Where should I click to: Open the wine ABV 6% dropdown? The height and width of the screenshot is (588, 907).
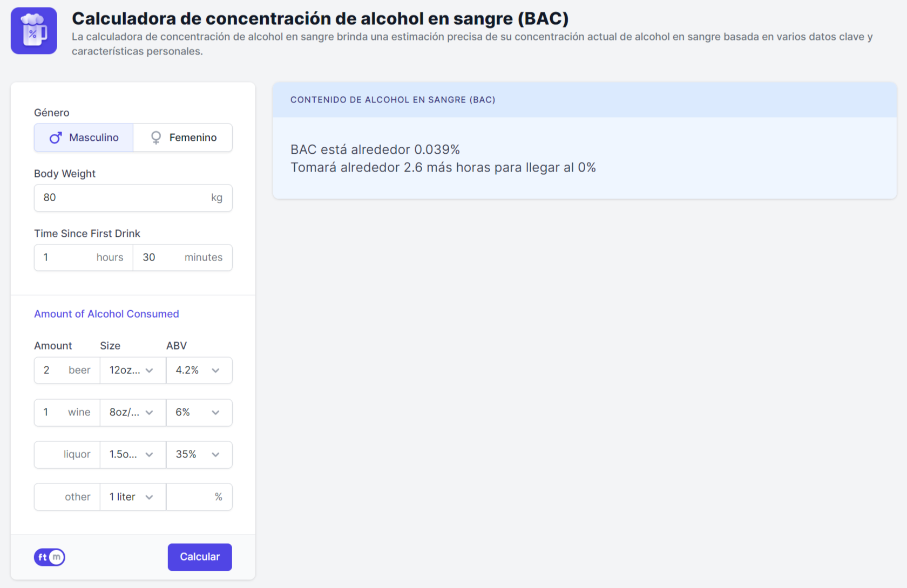[199, 413]
